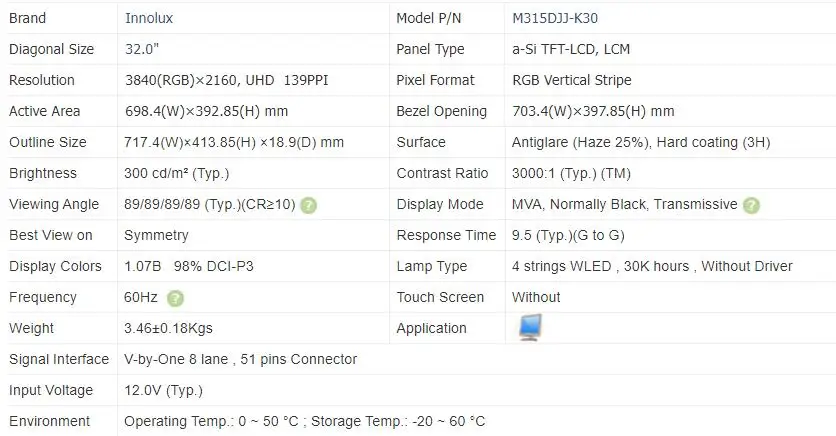
Task: Select the M315DJJ-K30 model number
Action: [x=555, y=18]
